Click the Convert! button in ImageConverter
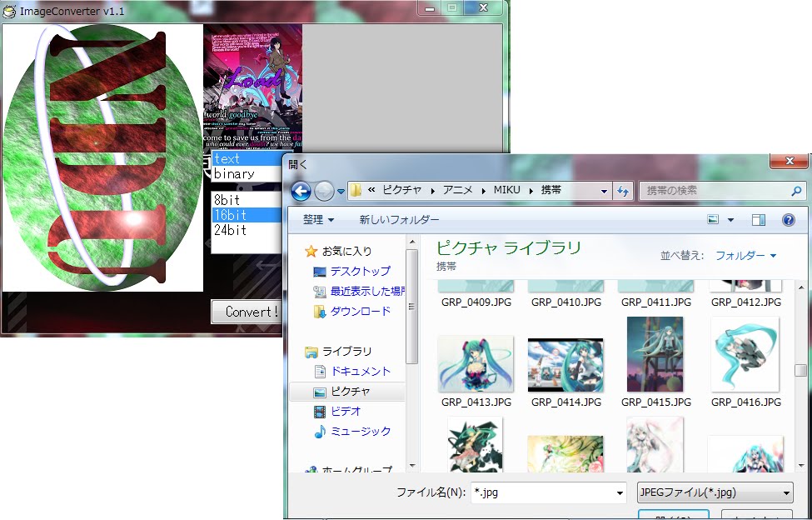The width and height of the screenshot is (812, 520). (x=247, y=312)
